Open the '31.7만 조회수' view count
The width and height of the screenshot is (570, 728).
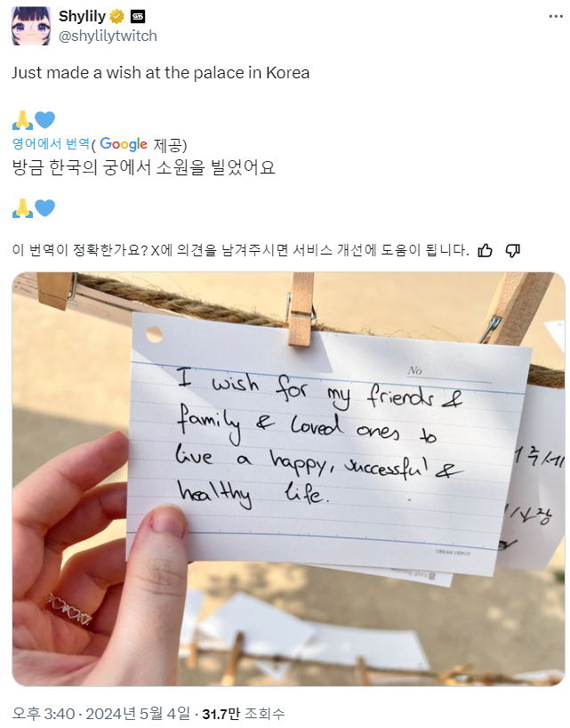[244, 714]
